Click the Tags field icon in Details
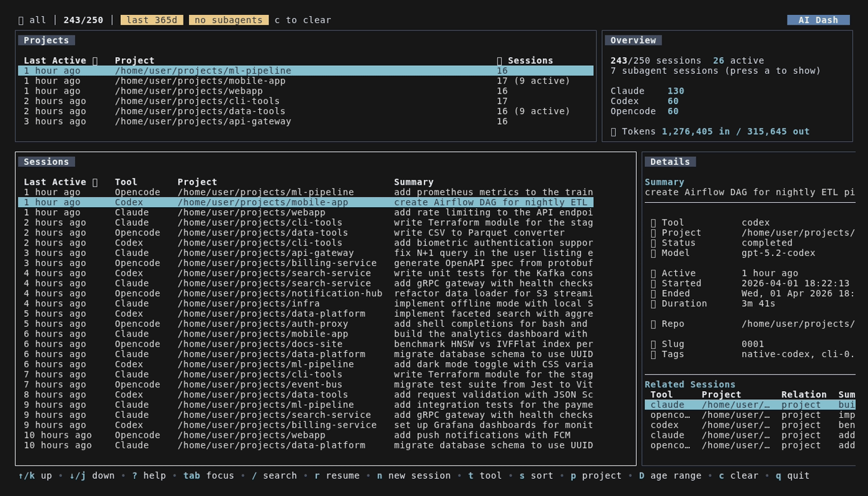This screenshot has height=496, width=868. click(653, 354)
